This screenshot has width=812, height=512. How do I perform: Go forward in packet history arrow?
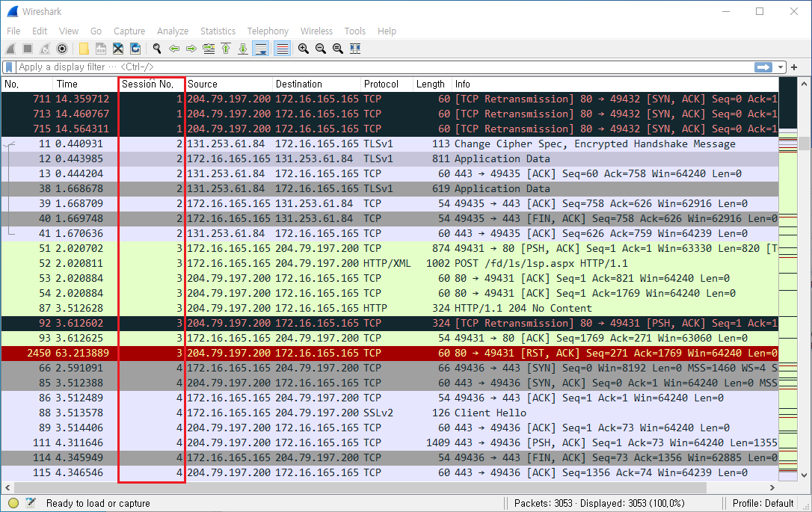[191, 49]
